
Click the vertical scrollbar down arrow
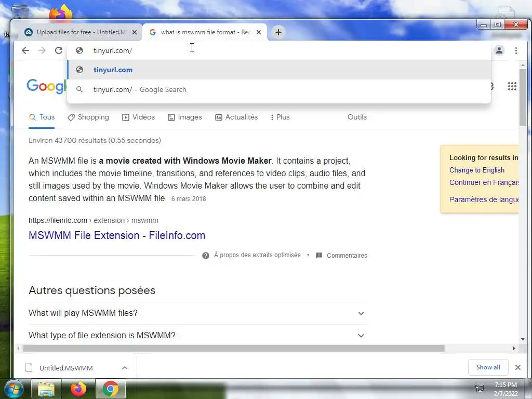[x=523, y=339]
